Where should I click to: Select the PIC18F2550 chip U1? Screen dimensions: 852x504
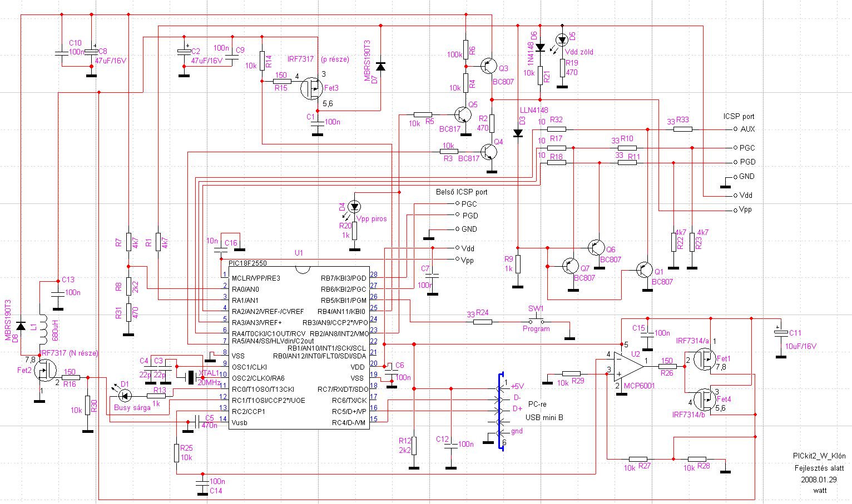pos(299,347)
